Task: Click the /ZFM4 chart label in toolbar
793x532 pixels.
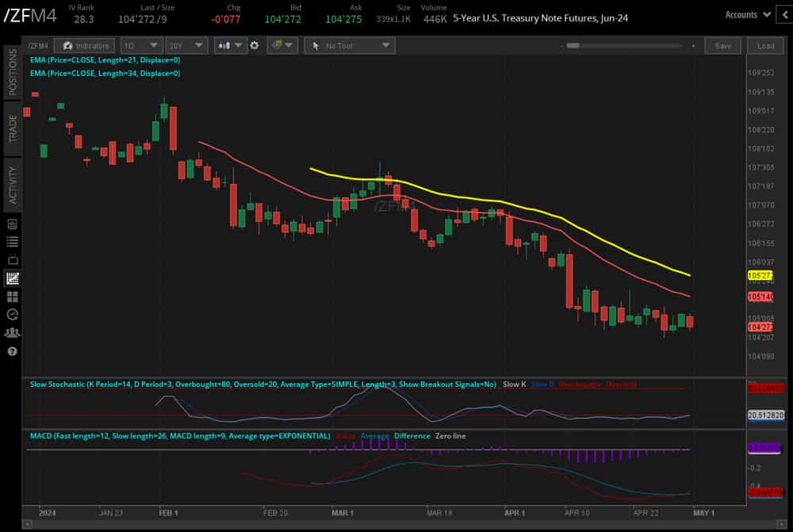Action: point(38,46)
